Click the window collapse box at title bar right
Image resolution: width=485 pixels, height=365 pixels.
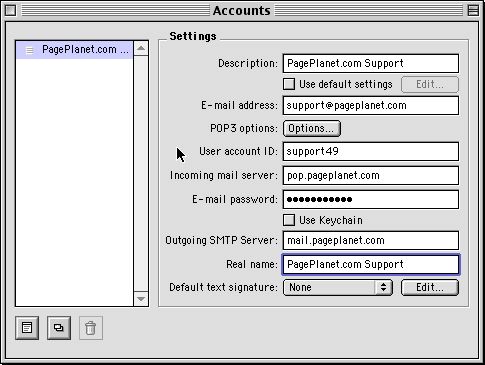[x=473, y=11]
